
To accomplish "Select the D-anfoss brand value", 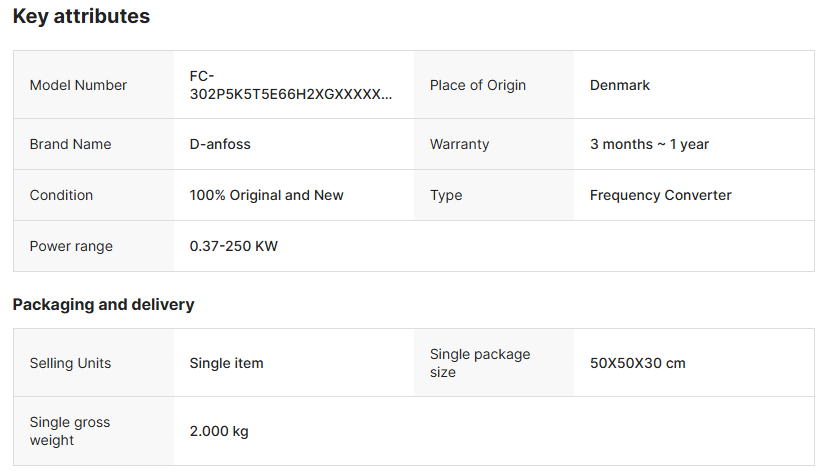I will [220, 145].
